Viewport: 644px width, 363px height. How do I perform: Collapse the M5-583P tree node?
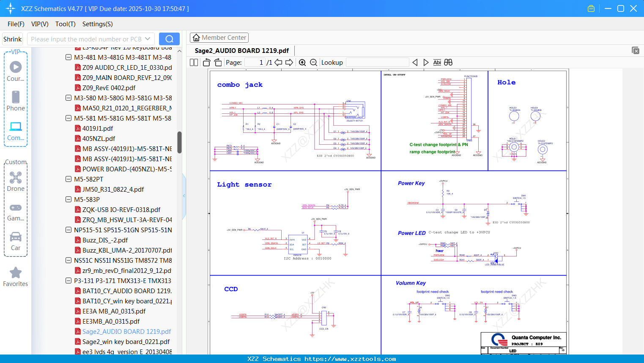click(69, 199)
